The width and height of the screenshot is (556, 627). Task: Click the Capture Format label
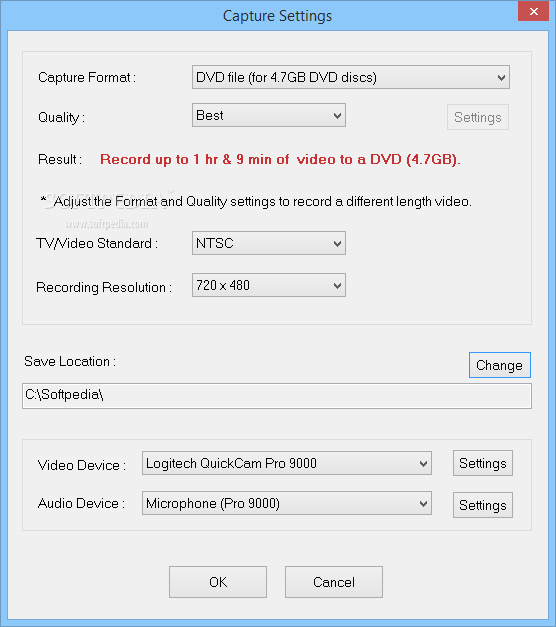87,77
